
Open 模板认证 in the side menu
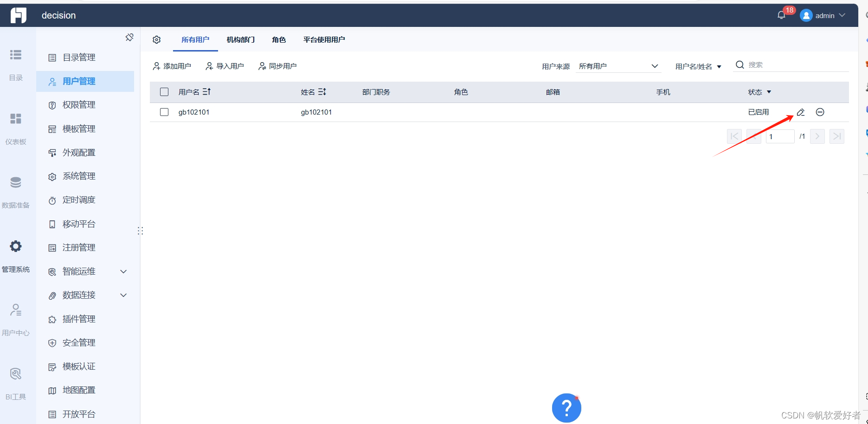[85, 366]
